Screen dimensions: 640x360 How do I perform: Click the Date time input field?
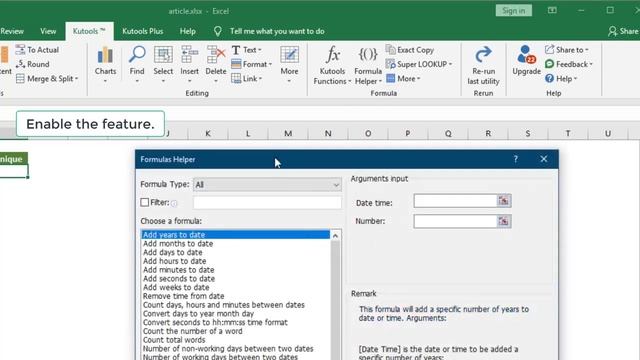click(x=456, y=201)
